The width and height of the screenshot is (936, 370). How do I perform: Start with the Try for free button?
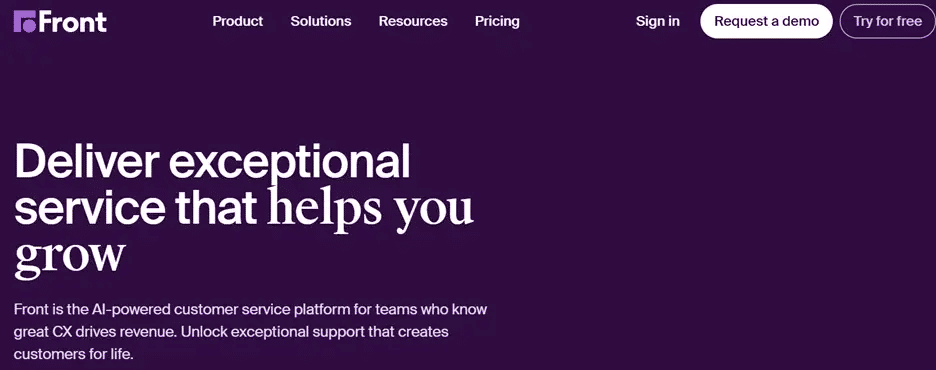[x=887, y=21]
